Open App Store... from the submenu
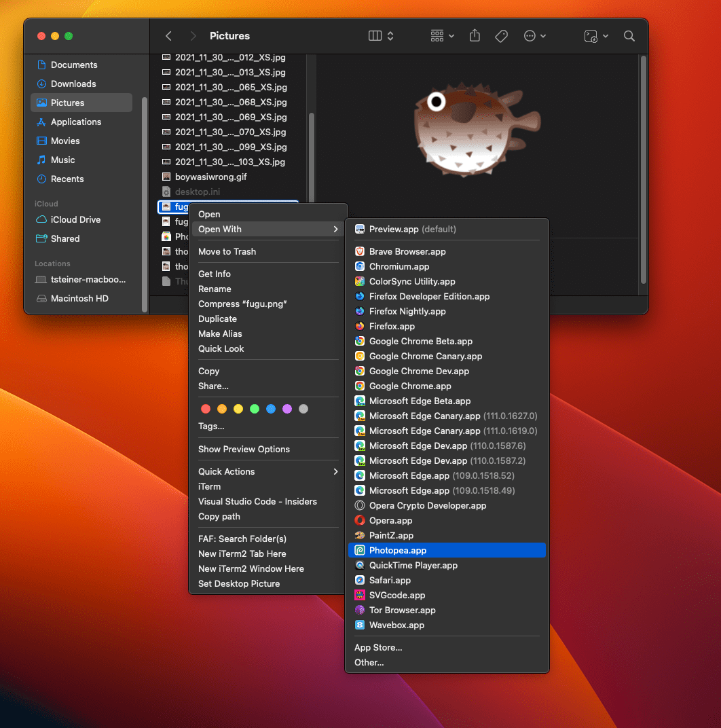The height and width of the screenshot is (728, 721). point(377,647)
